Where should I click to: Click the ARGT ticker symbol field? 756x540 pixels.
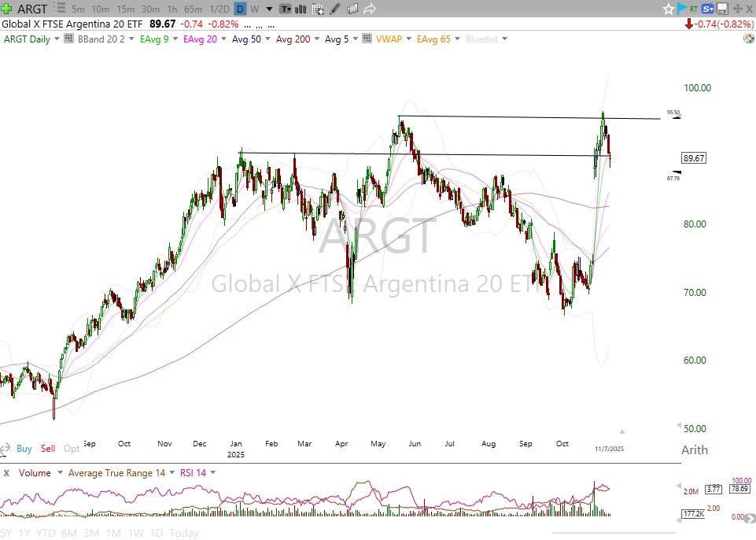[32, 9]
